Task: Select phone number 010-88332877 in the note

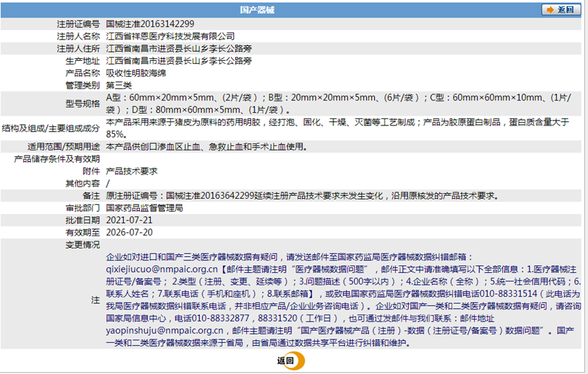Action: [221, 319]
